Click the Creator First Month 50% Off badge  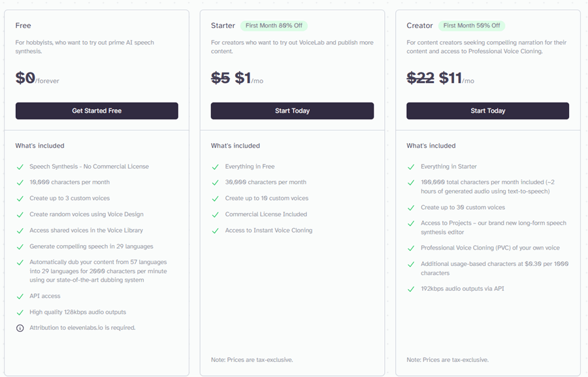[x=471, y=25]
